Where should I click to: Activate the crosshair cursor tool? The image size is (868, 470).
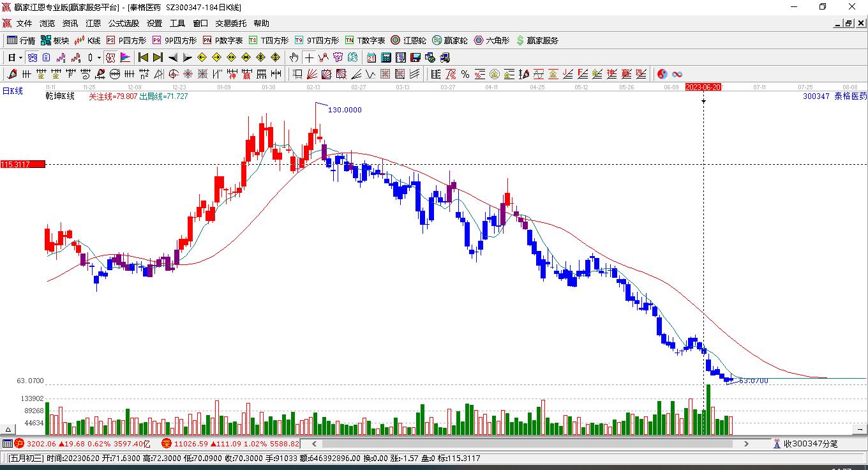[309, 57]
